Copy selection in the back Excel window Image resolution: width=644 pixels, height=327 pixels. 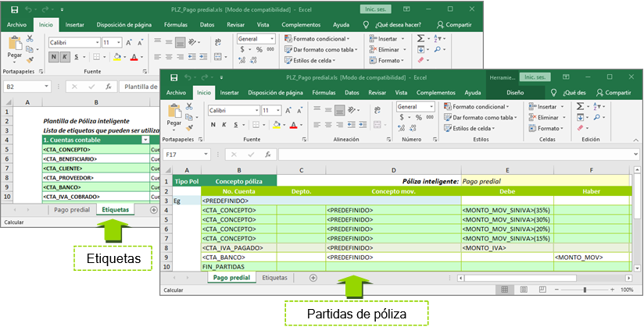coord(29,50)
